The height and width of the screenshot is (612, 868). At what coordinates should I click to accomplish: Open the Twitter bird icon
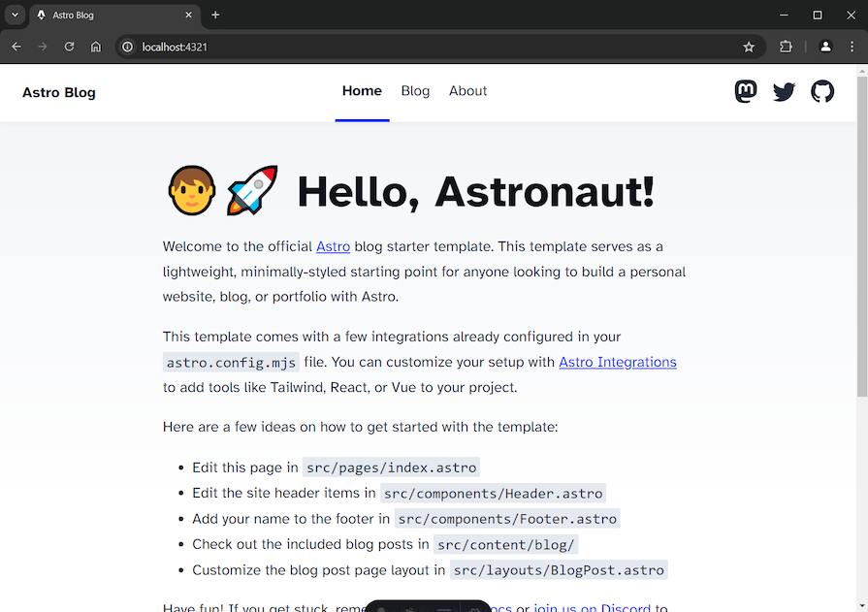784,91
